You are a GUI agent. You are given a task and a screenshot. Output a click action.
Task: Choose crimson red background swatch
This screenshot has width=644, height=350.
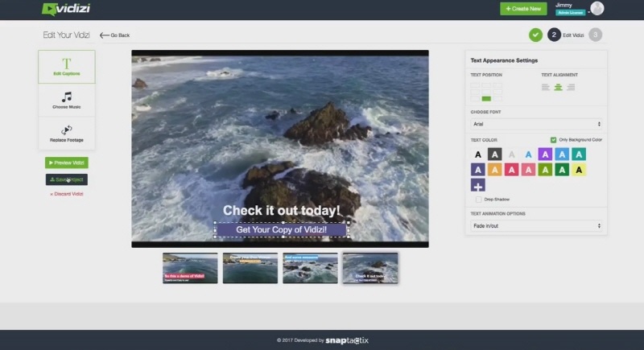click(511, 170)
